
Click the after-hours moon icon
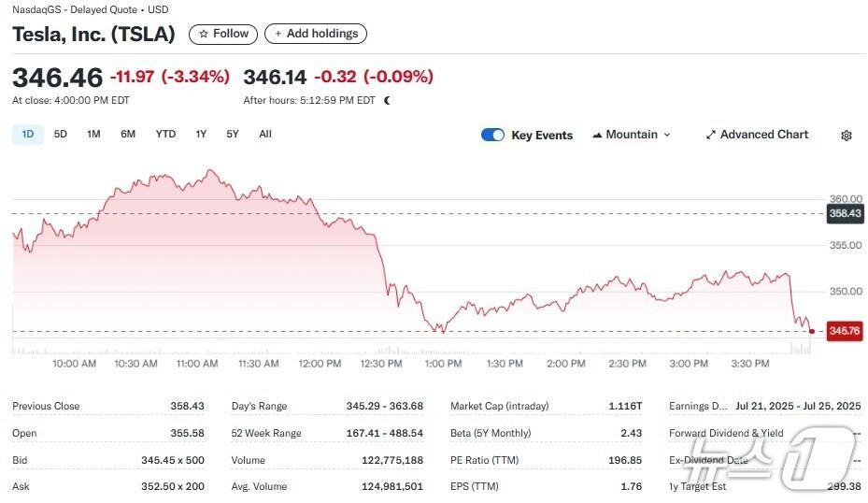387,100
